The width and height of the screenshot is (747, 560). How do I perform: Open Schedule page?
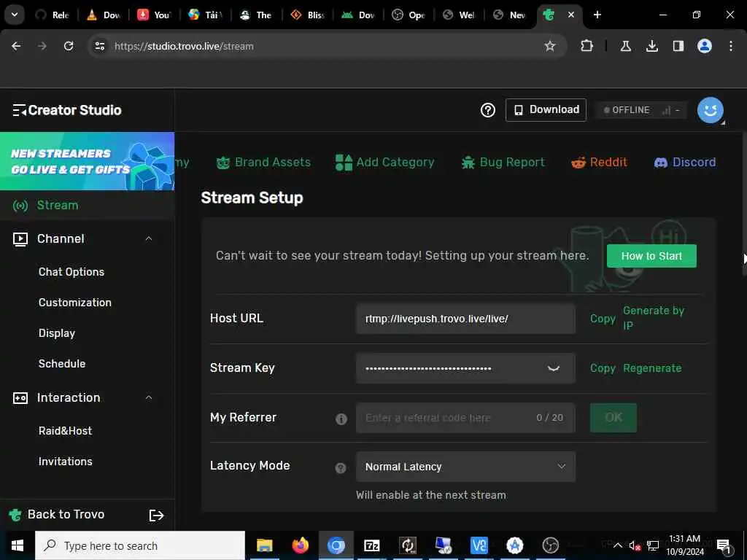tap(62, 363)
